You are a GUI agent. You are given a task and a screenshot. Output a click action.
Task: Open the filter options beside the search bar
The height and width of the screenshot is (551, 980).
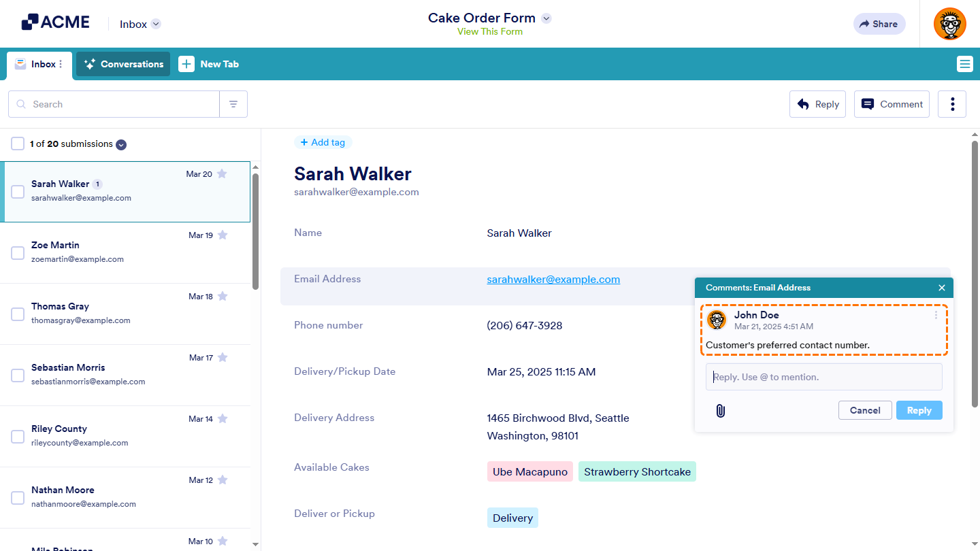(233, 103)
